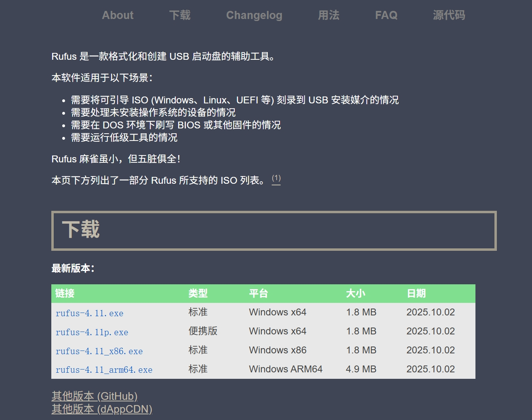
Task: Click the (1) footnote reference
Action: pyautogui.click(x=276, y=178)
